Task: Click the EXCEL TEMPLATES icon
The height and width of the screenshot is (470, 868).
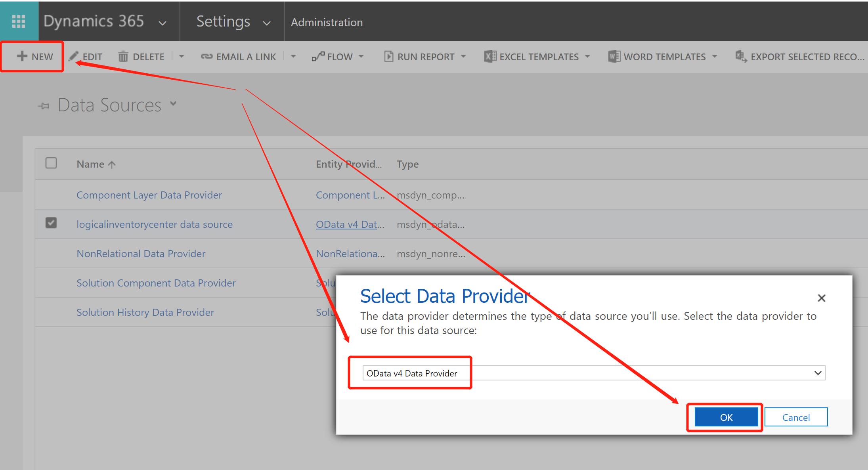Action: click(490, 56)
